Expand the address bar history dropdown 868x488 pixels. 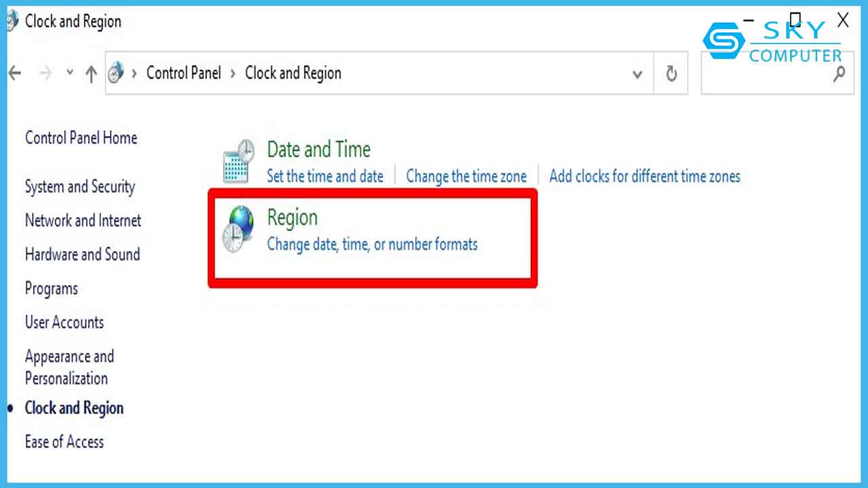tap(637, 74)
